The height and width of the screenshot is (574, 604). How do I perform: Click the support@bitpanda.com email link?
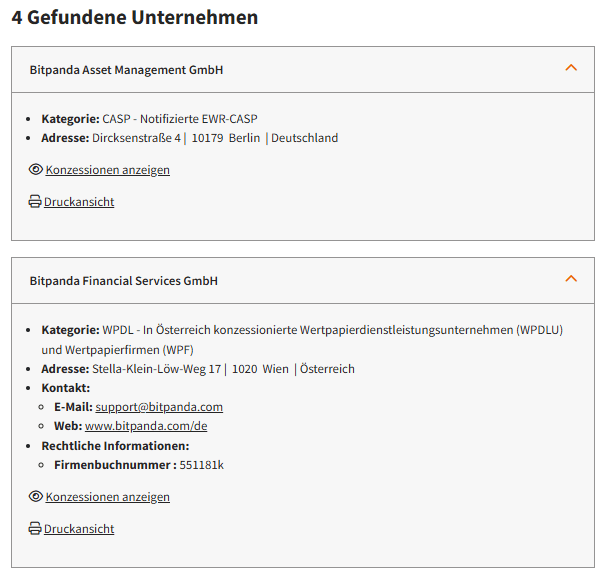pyautogui.click(x=159, y=407)
